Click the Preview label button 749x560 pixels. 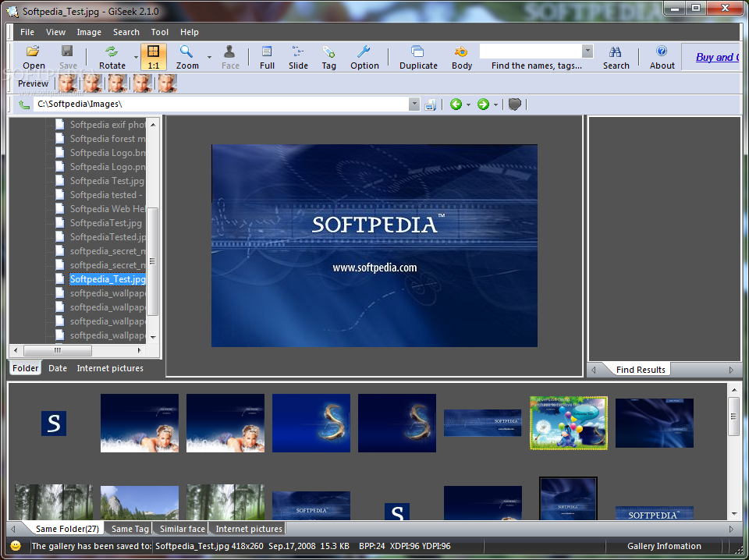pos(33,83)
